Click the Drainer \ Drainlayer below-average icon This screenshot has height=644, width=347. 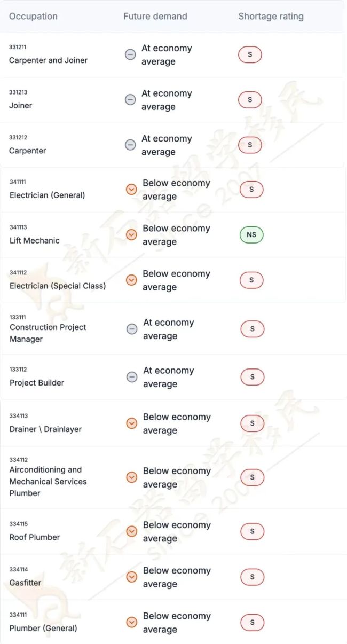132,423
